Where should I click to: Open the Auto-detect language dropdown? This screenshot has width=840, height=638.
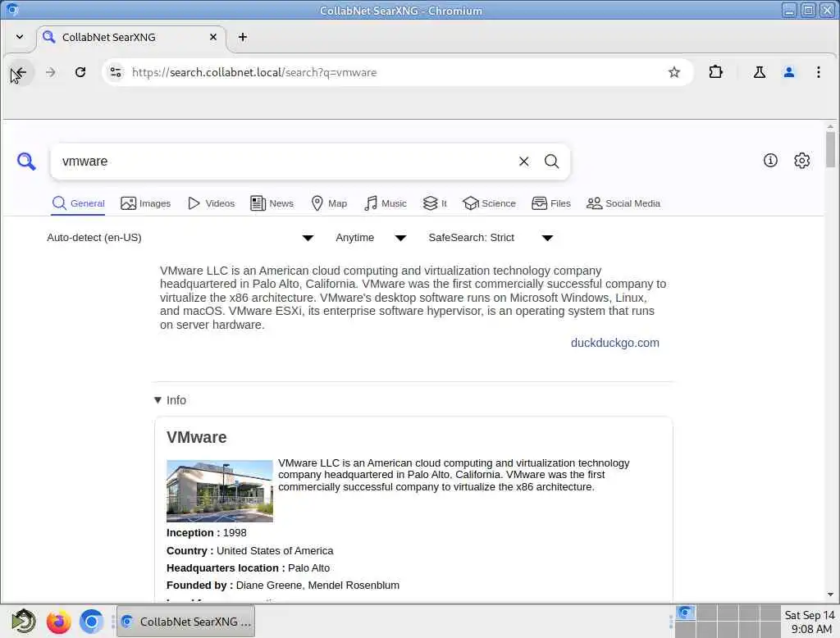point(180,237)
